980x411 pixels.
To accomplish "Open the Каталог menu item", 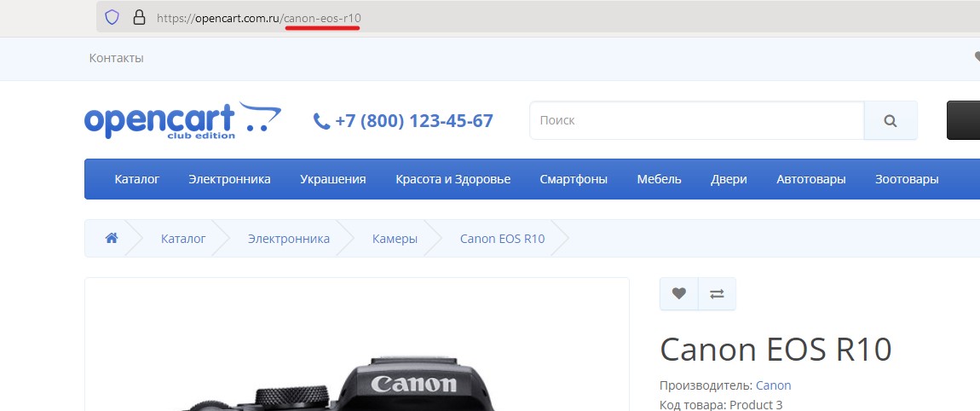I will 137,180.
